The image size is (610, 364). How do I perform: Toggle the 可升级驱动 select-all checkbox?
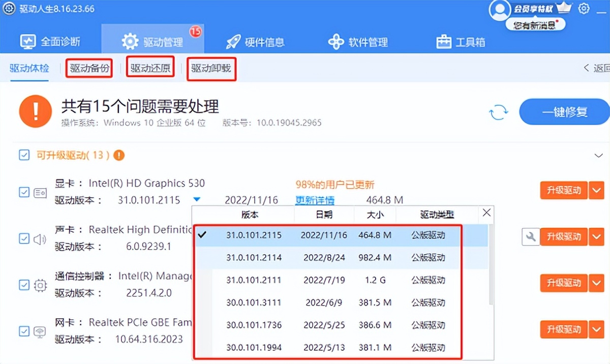click(x=24, y=155)
